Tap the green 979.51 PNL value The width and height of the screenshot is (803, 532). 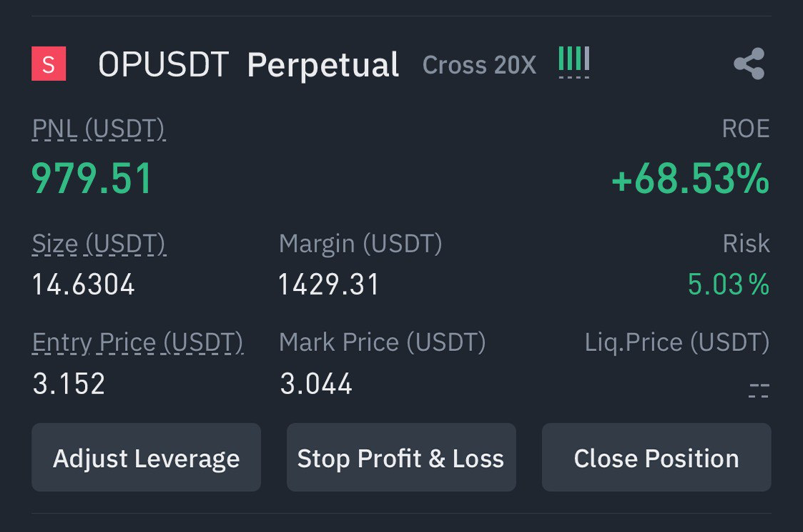pos(92,178)
